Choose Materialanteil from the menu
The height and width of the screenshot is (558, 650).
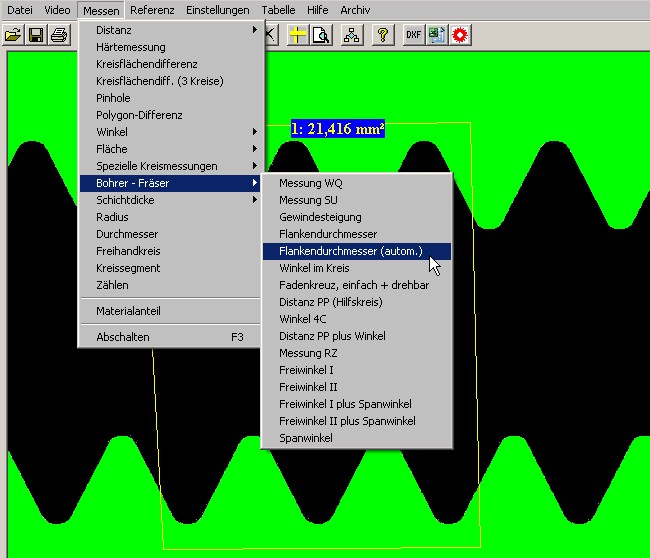point(170,311)
